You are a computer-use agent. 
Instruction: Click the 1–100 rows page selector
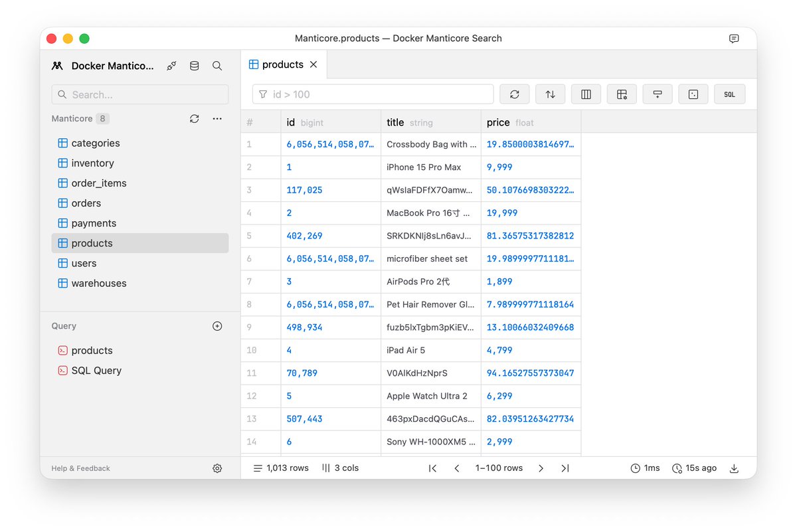pyautogui.click(x=499, y=468)
